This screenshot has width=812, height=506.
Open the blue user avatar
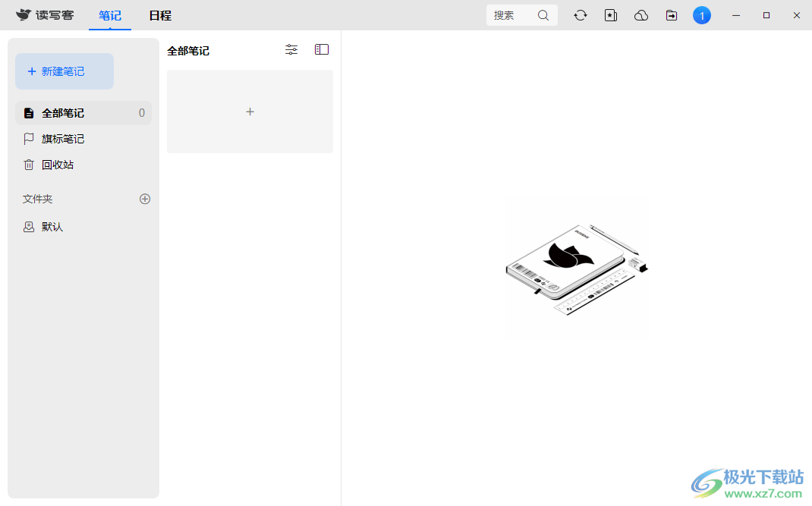coord(702,15)
